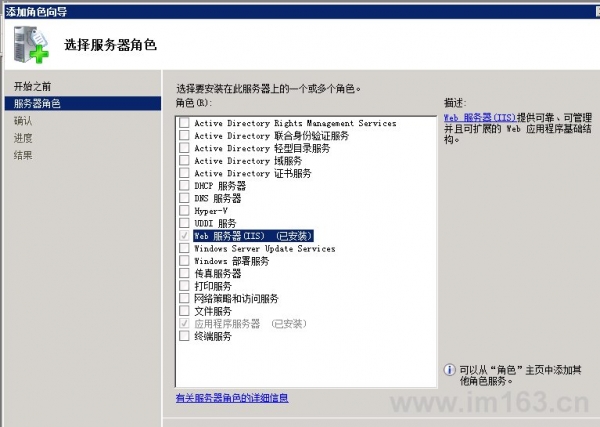This screenshot has height=427, width=600.
Task: Enable the Active Directory 联合身份验证服务 checkbox
Action: (x=184, y=135)
